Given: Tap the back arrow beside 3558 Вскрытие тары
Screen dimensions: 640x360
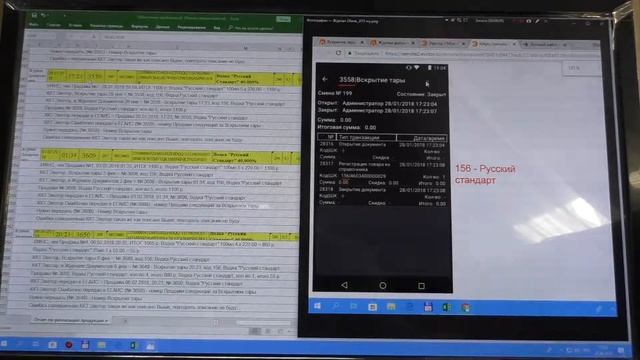Looking at the screenshot, I should coord(325,79).
